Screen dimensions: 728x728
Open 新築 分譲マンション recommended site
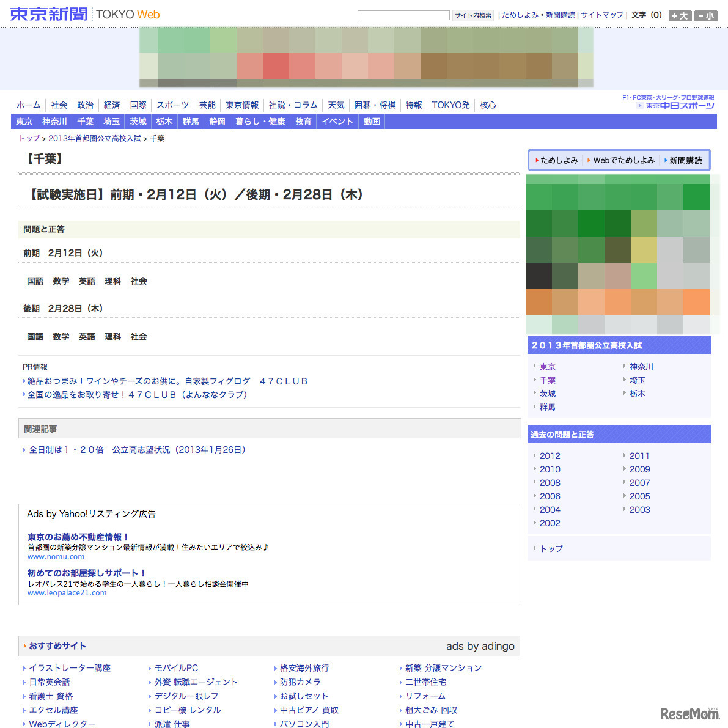(443, 668)
